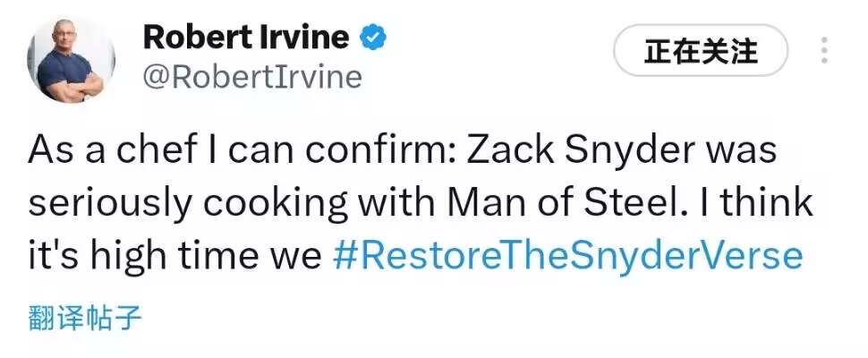The width and height of the screenshot is (868, 358).
Task: Click the blue verified badge icon
Action: pyautogui.click(x=373, y=38)
